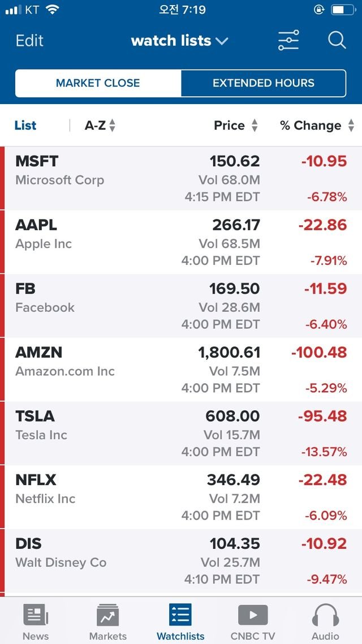Image resolution: width=362 pixels, height=644 pixels.
Task: Sort the list by A-Z
Action: (x=100, y=126)
